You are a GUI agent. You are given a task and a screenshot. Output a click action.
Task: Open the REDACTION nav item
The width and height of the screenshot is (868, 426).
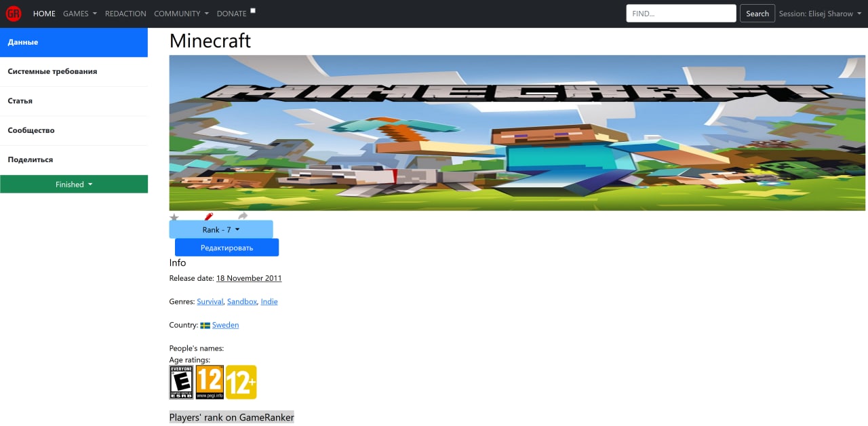coord(125,14)
